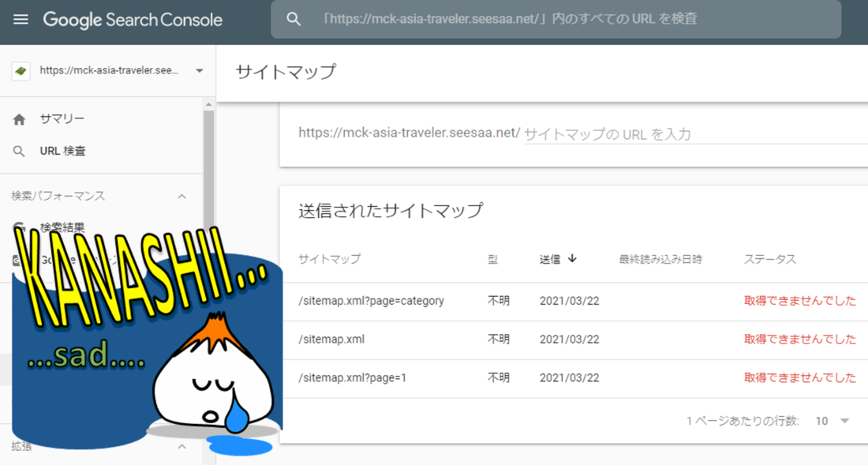Click the 最終読み込み日時 column header
The image size is (868, 465).
pyautogui.click(x=660, y=259)
